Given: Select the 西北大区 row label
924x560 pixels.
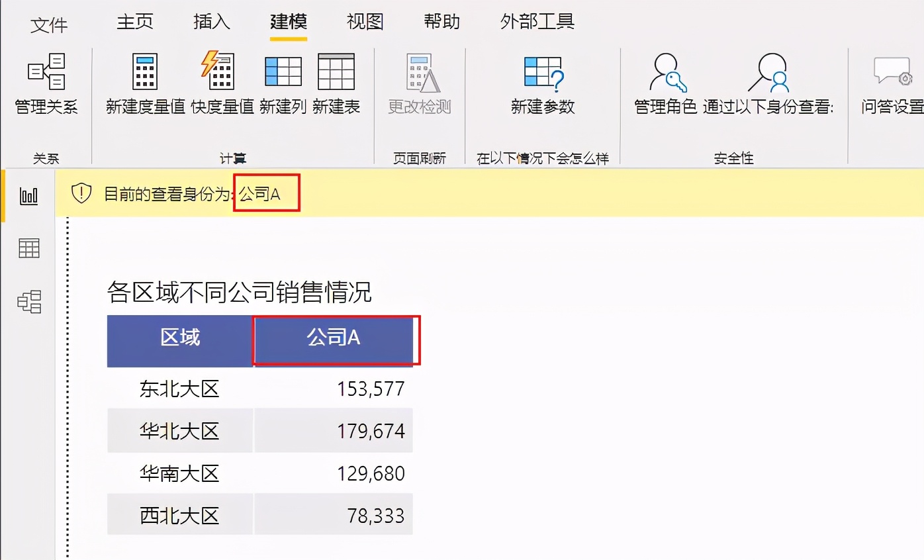Looking at the screenshot, I should (179, 516).
